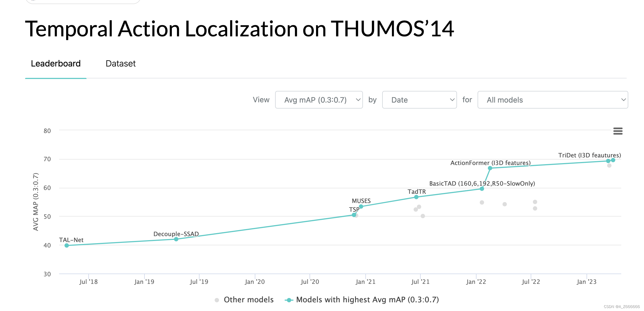Select the TSP data point on chart
This screenshot has width=644, height=311.
click(x=354, y=215)
